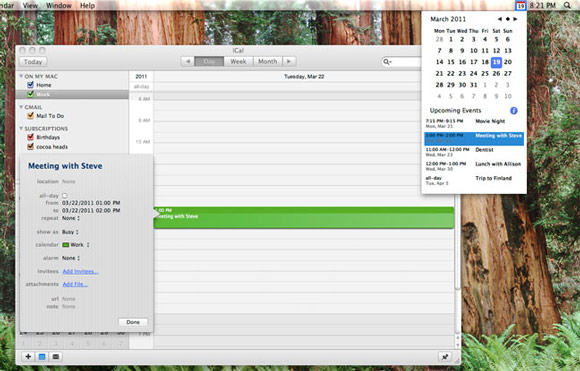This screenshot has height=371, width=580.
Task: Open the View menu
Action: pyautogui.click(x=30, y=5)
